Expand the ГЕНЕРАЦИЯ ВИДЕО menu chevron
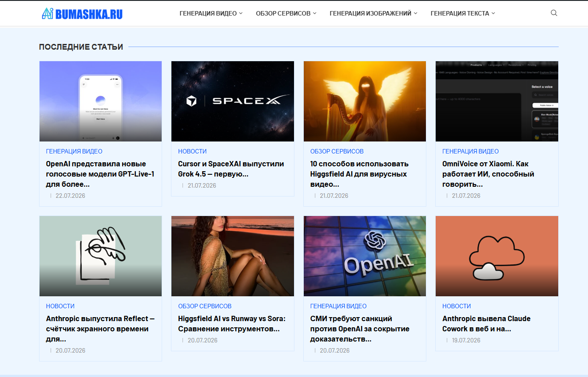This screenshot has width=588, height=377. pos(241,13)
